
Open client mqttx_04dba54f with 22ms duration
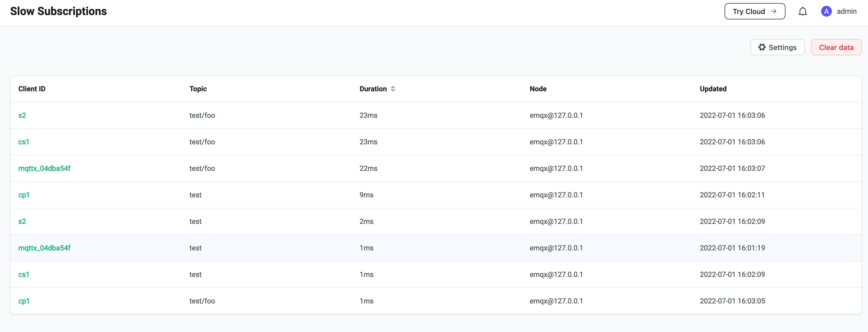pos(44,168)
